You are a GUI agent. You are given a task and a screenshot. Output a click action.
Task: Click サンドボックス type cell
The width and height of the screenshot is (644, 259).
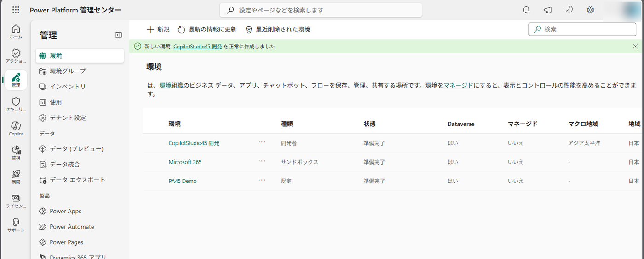[299, 162]
